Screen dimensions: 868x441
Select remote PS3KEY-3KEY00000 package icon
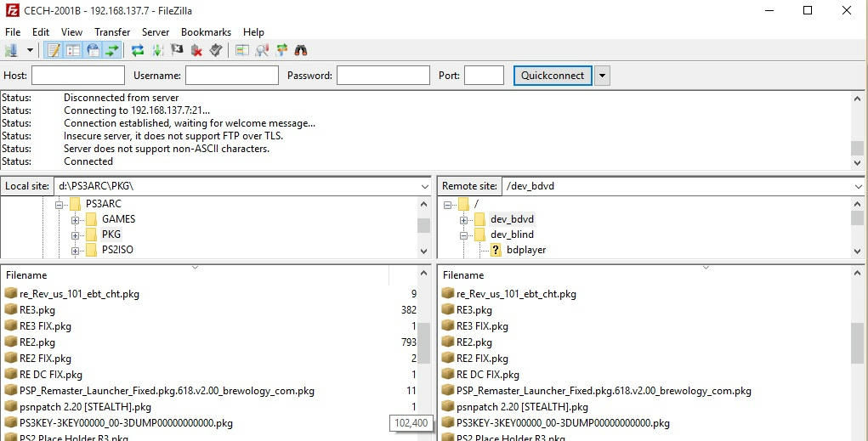[448, 423]
